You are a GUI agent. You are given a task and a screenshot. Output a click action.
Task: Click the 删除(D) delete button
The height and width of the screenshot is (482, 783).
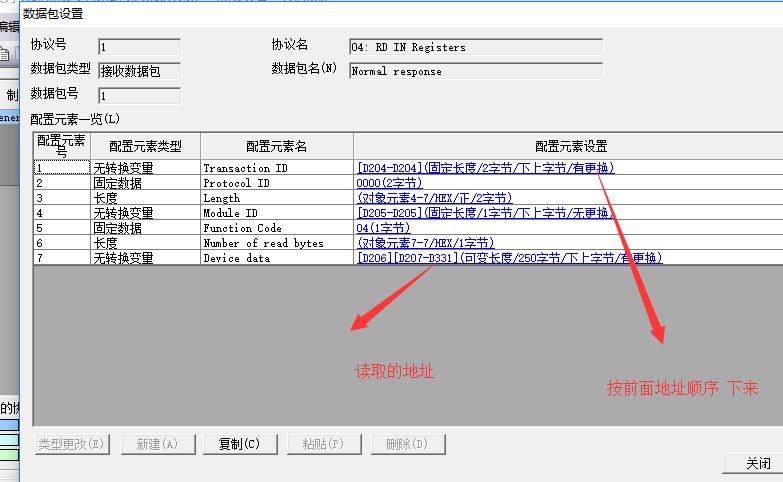[408, 444]
